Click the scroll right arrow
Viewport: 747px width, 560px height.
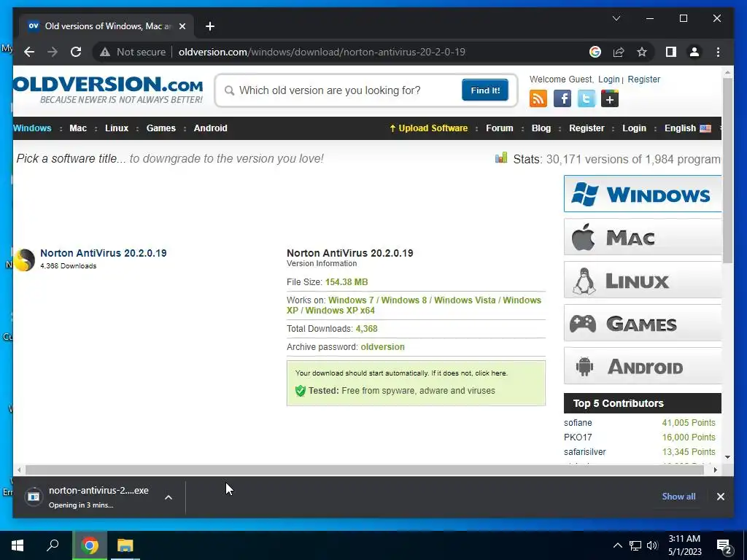pyautogui.click(x=716, y=470)
